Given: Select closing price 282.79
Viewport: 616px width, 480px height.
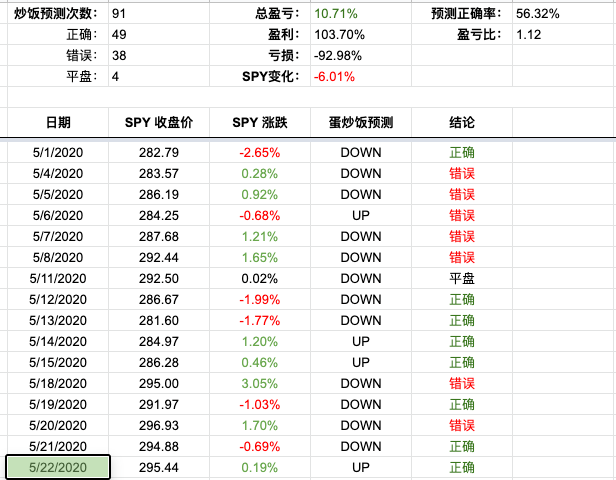Looking at the screenshot, I should (x=159, y=152).
